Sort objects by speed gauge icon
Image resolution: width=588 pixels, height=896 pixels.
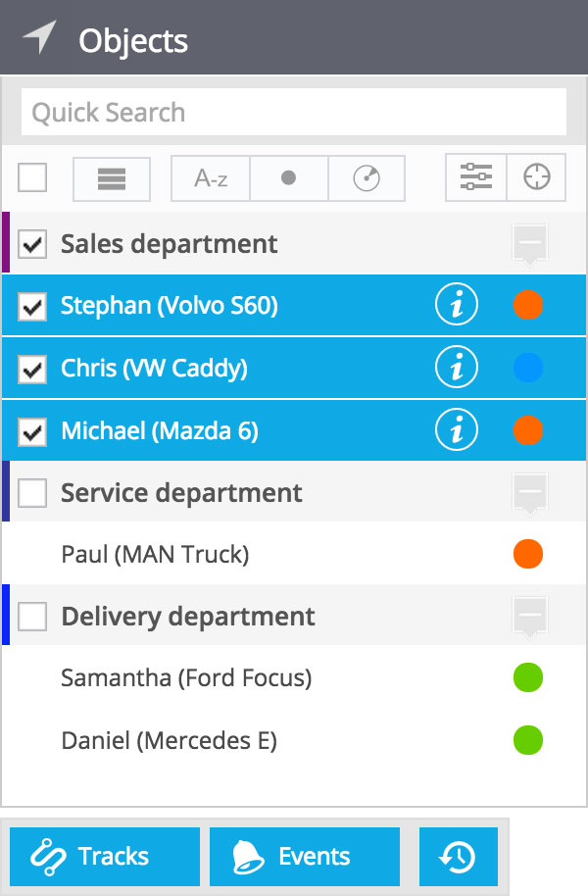367,178
